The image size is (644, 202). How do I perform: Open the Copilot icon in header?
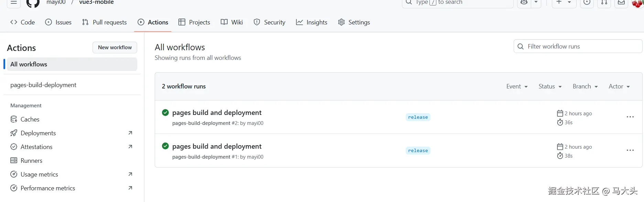pos(524,3)
